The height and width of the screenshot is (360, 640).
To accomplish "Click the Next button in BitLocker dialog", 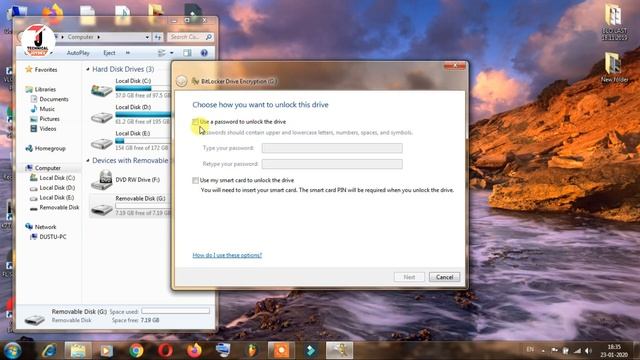I will coord(409,277).
